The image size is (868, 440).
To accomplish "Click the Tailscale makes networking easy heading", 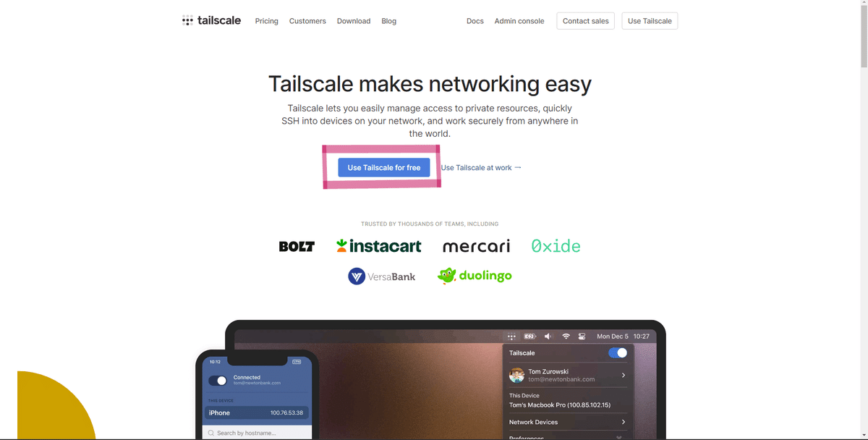I will pos(430,84).
